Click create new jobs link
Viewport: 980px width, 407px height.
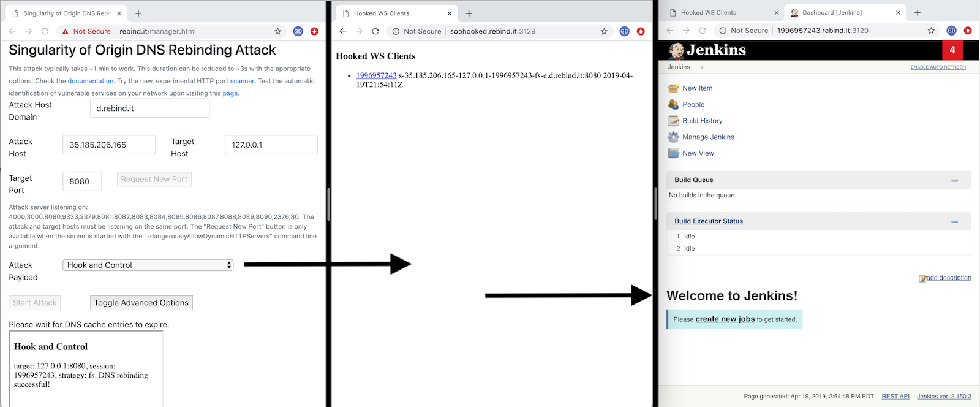(725, 319)
